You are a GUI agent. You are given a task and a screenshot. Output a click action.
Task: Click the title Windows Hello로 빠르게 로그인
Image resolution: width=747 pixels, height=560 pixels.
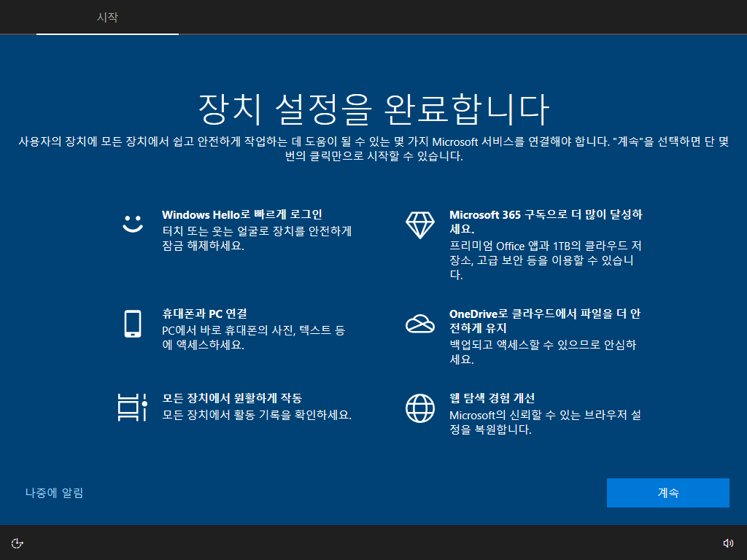point(242,214)
